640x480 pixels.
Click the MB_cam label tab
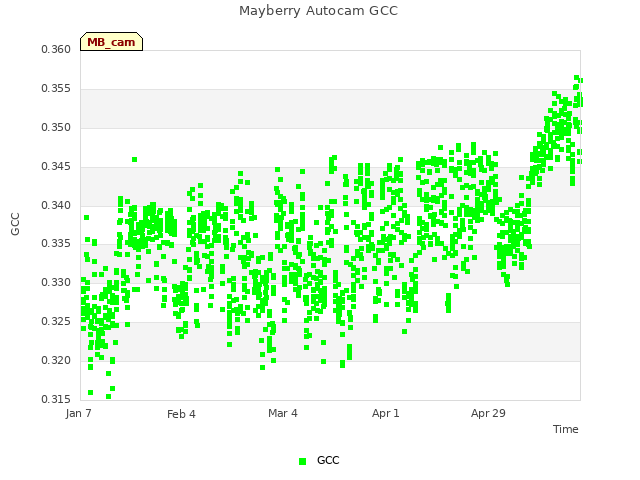[111, 42]
